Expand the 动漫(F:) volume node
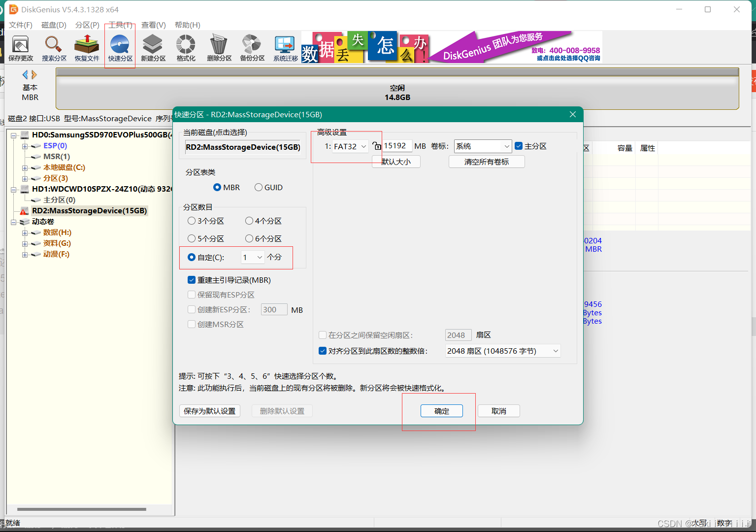 [x=25, y=255]
